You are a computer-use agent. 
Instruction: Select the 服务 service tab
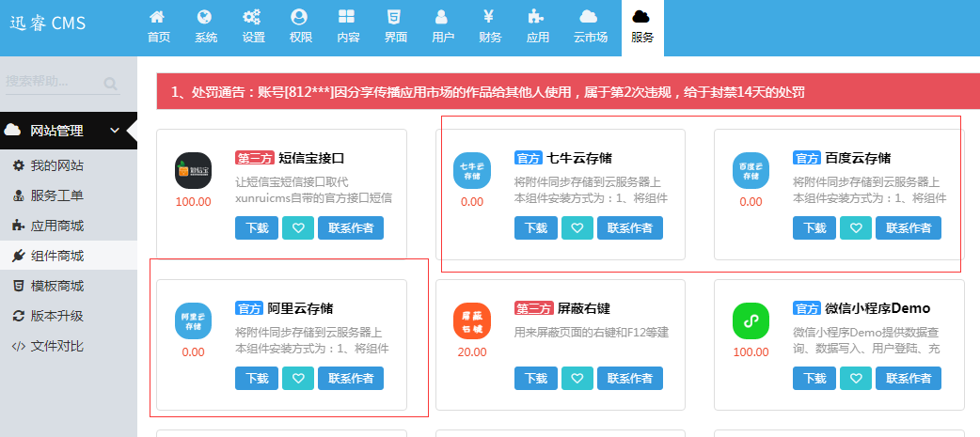(642, 27)
